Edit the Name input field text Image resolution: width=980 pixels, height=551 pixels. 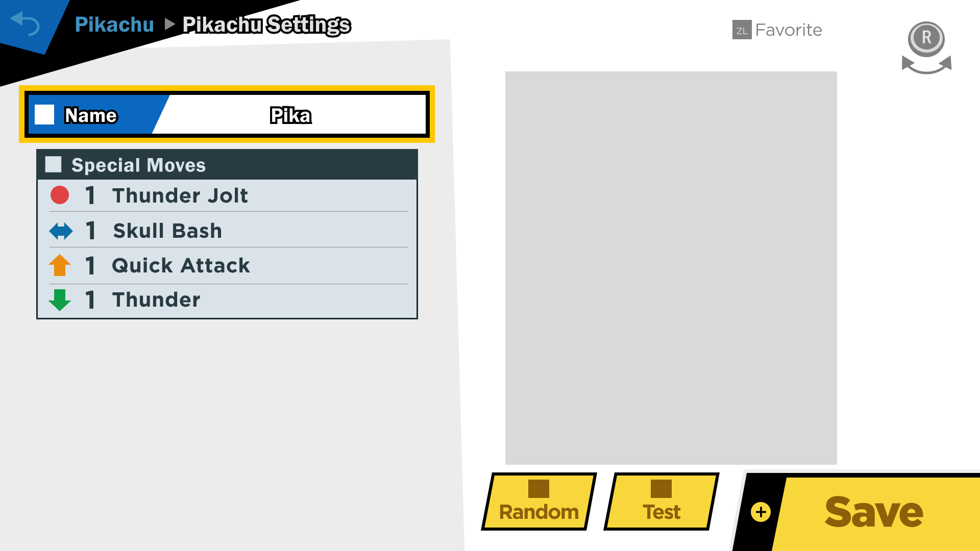[x=291, y=116]
